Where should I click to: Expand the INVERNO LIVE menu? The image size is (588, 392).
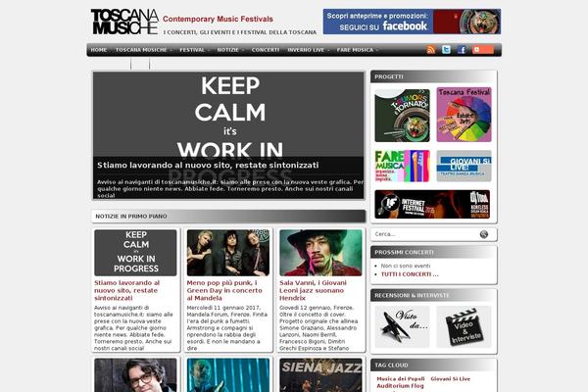pyautogui.click(x=308, y=50)
